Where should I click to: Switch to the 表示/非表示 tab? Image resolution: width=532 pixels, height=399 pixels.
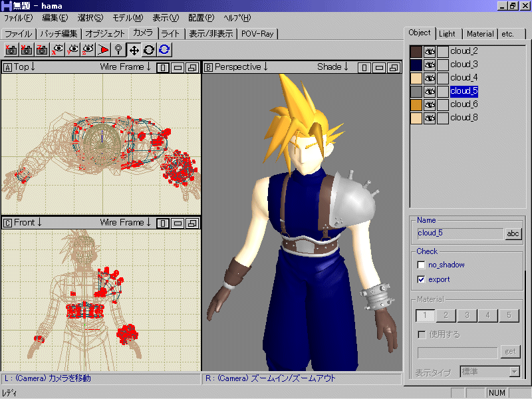click(211, 34)
